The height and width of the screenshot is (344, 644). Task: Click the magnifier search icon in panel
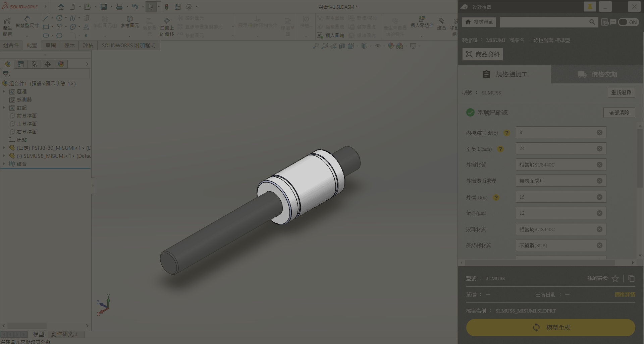592,22
